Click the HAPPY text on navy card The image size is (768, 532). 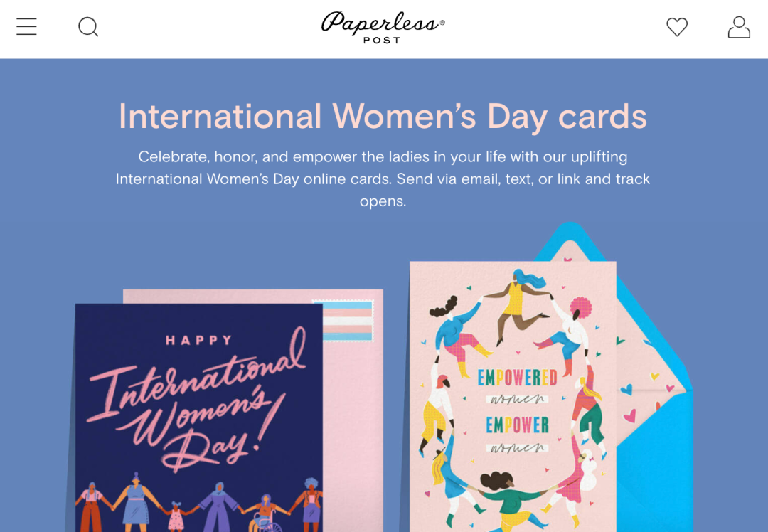point(199,340)
